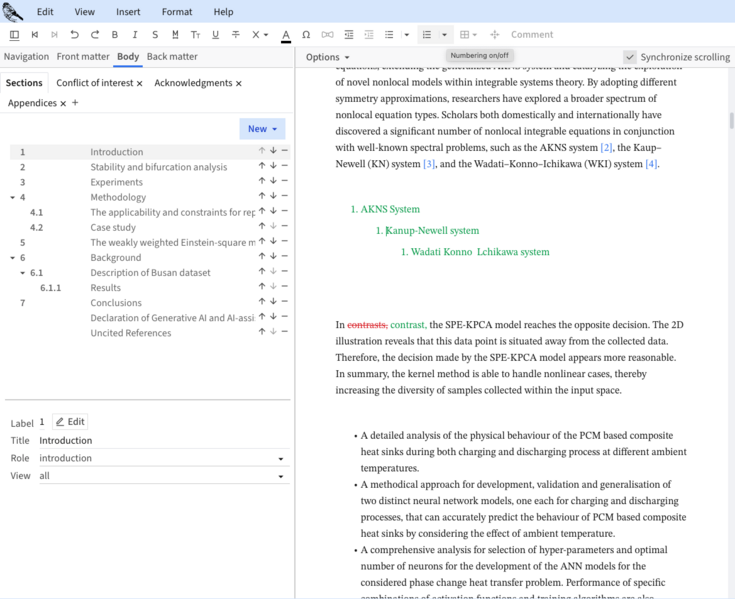Open numbered list style dropdown
Image resolution: width=735 pixels, height=599 pixels.
click(x=444, y=35)
